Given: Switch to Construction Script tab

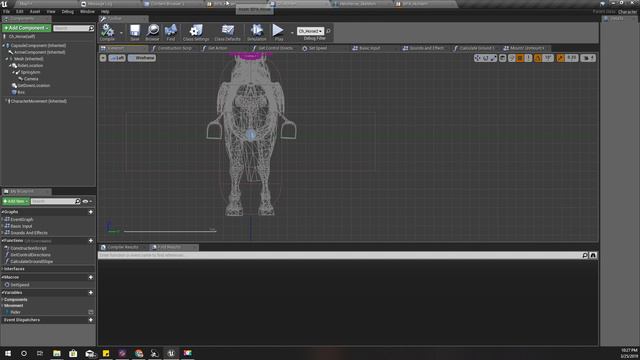Looking at the screenshot, I should [174, 48].
